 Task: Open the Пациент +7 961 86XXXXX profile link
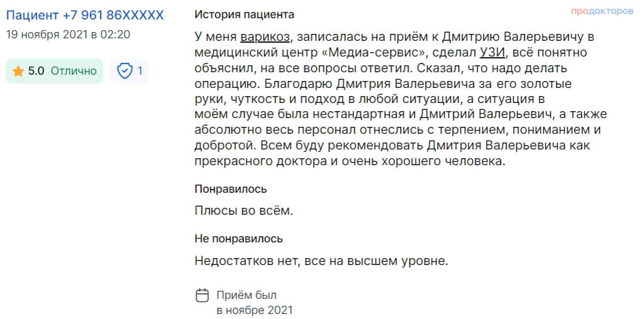pyautogui.click(x=85, y=15)
